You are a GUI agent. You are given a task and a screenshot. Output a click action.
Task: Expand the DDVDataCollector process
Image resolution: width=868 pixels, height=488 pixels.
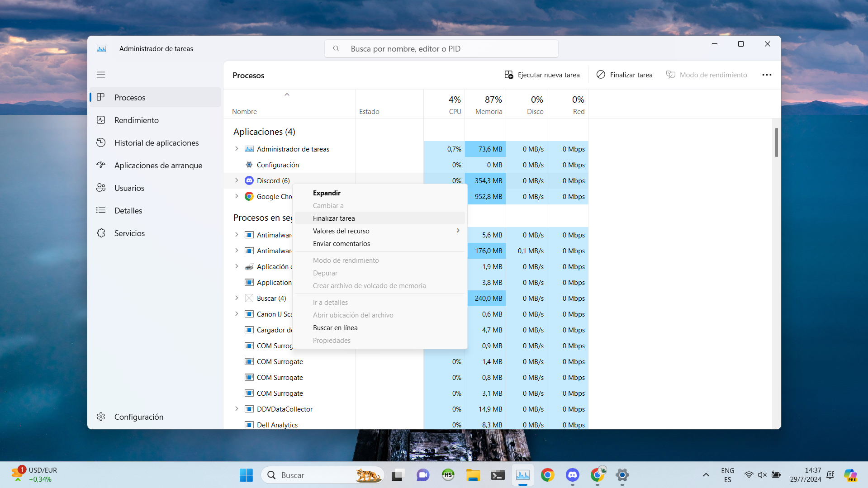237,409
